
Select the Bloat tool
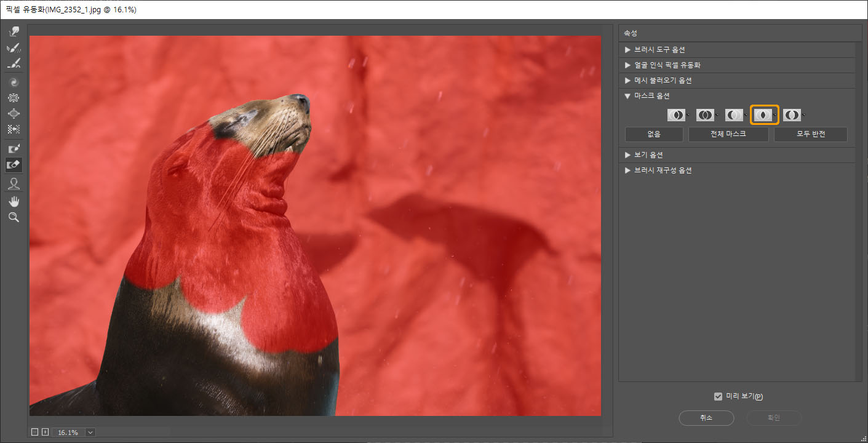[x=14, y=114]
